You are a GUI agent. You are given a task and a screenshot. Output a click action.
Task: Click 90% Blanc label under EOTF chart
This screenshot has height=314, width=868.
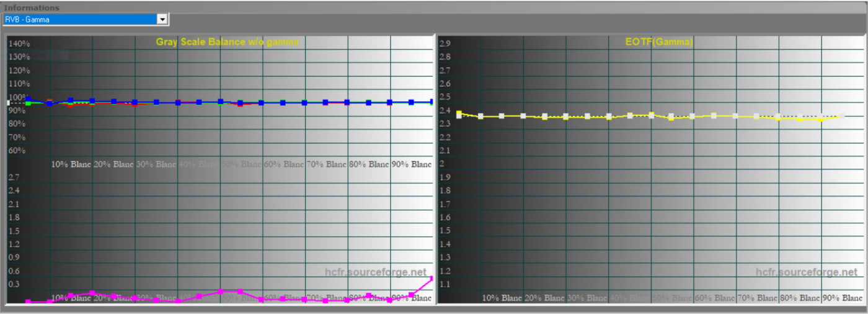tap(841, 298)
